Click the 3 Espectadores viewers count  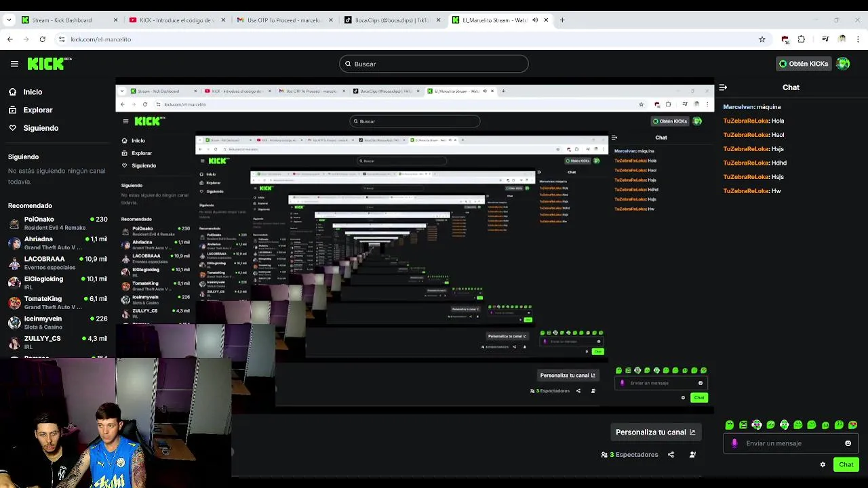click(630, 455)
